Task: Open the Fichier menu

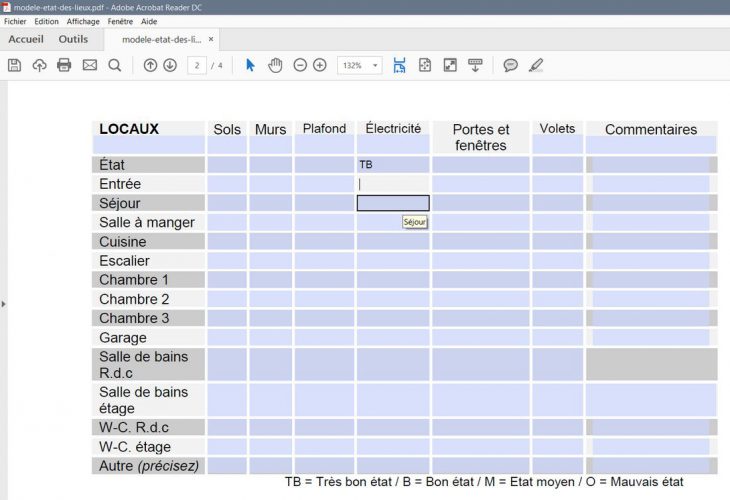Action: (15, 21)
